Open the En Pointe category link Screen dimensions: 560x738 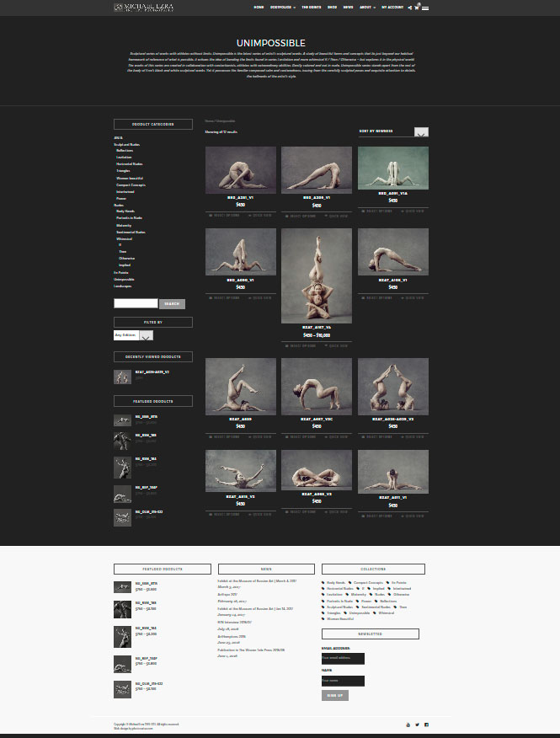pos(121,272)
